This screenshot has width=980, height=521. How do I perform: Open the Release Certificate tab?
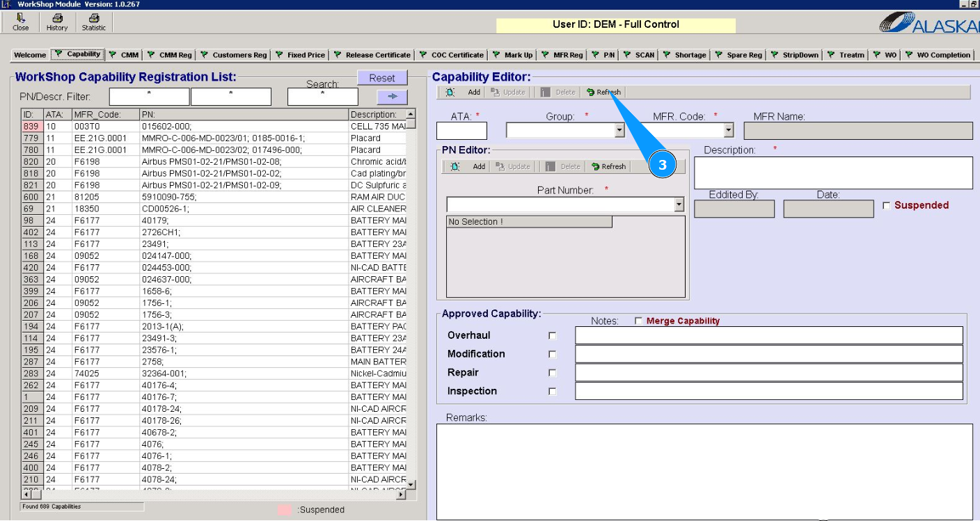373,55
